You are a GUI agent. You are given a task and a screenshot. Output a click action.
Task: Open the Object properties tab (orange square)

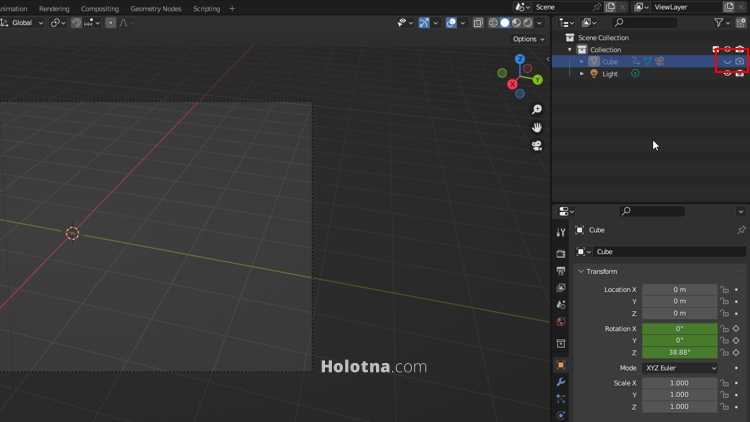(561, 365)
